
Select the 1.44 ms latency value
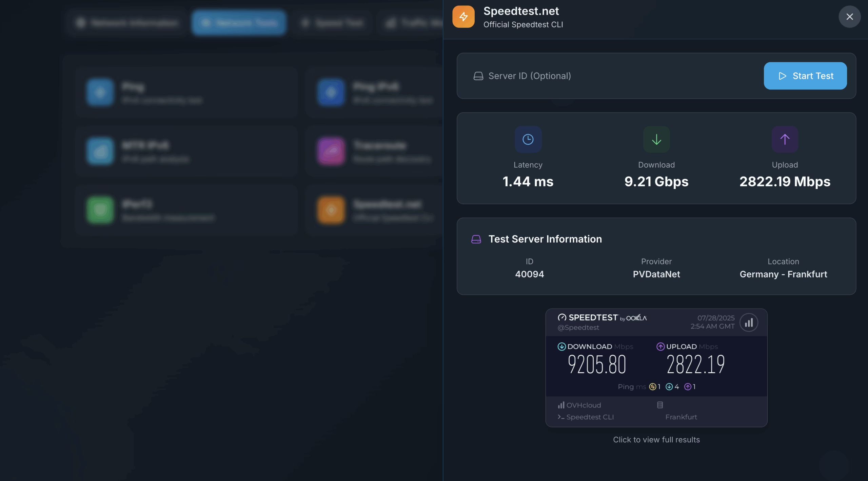point(528,182)
